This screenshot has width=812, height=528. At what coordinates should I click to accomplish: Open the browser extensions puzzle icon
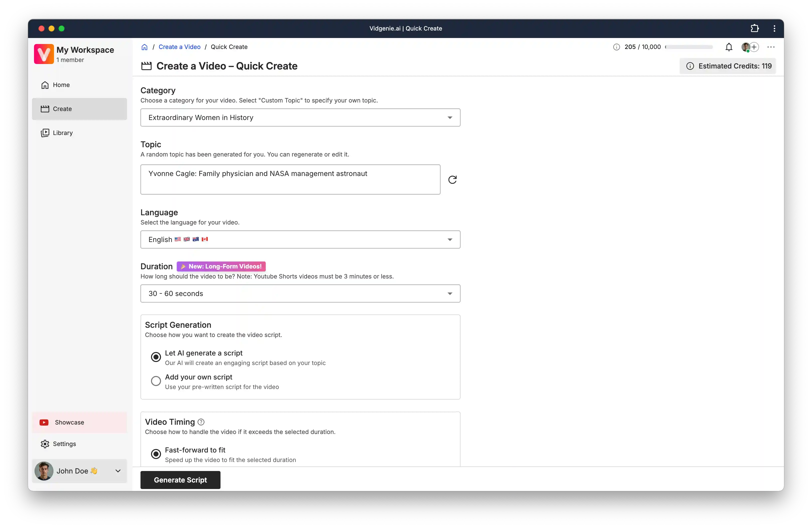pos(755,28)
